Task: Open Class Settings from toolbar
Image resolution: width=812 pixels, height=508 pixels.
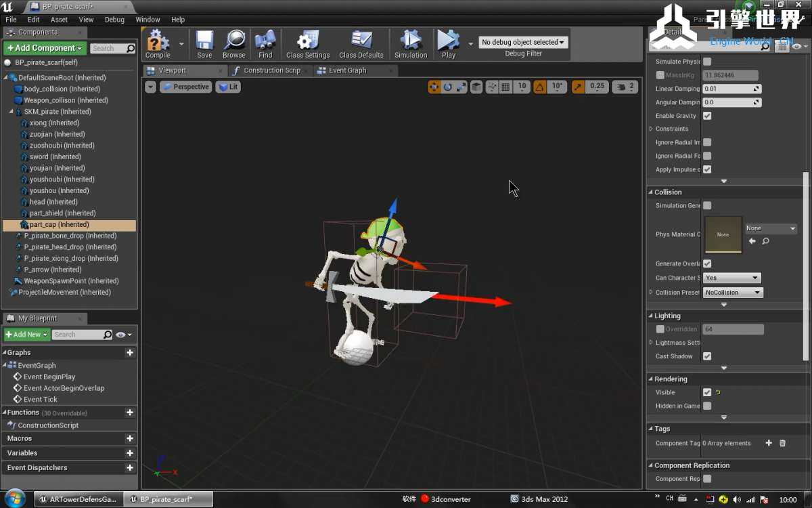Action: click(x=308, y=43)
